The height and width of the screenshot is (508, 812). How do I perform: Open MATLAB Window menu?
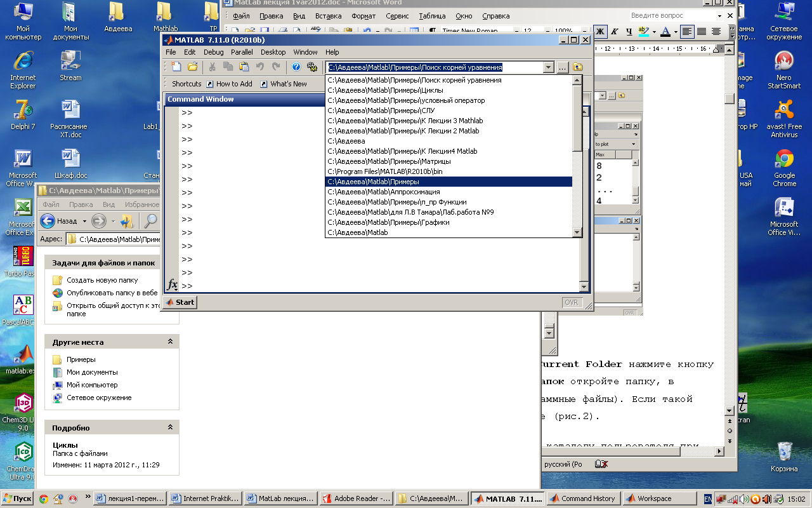pyautogui.click(x=305, y=52)
